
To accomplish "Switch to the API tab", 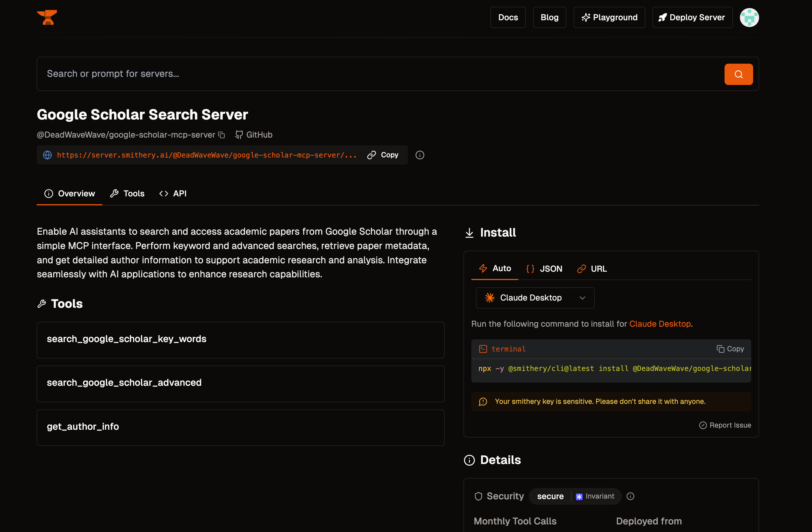I will pyautogui.click(x=173, y=193).
